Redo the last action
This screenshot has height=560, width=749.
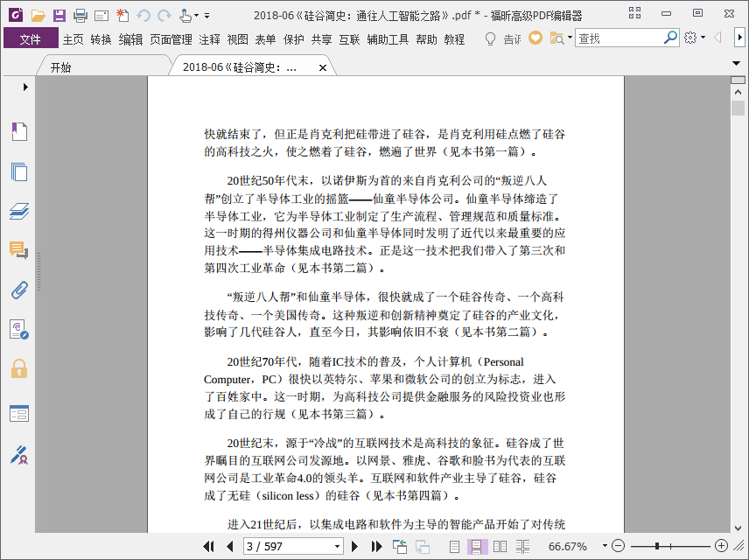tap(164, 16)
